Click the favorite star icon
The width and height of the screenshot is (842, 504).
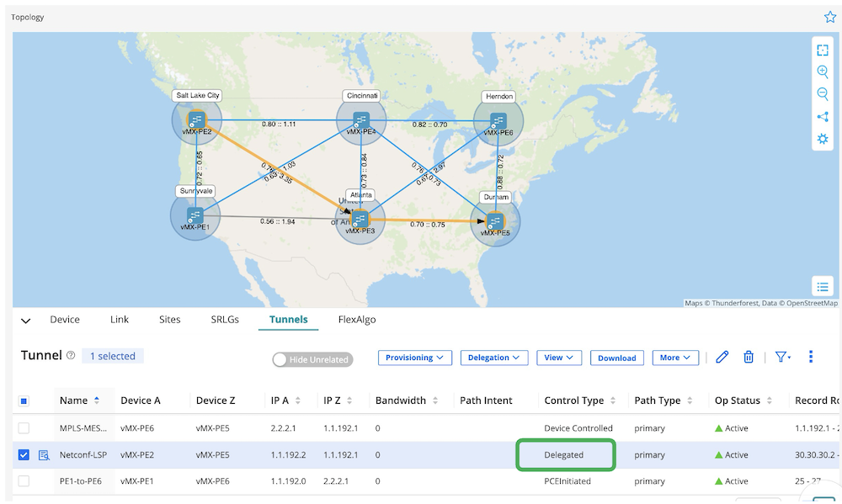tap(829, 17)
